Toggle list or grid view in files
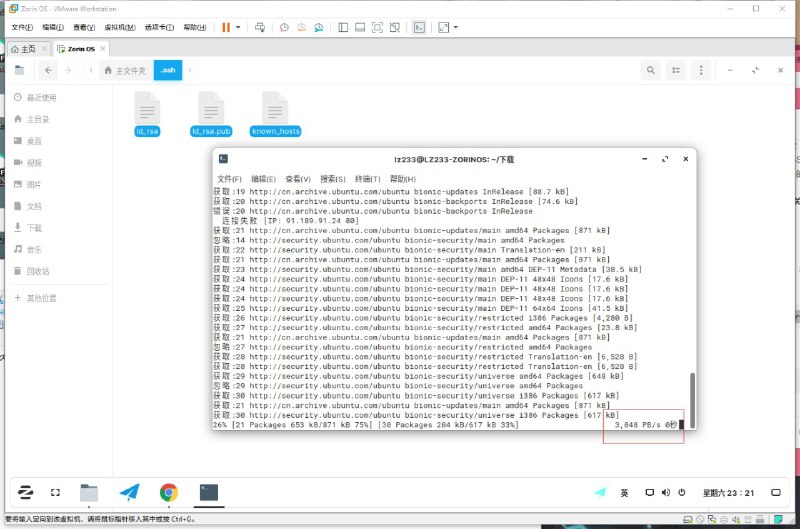 (x=676, y=70)
